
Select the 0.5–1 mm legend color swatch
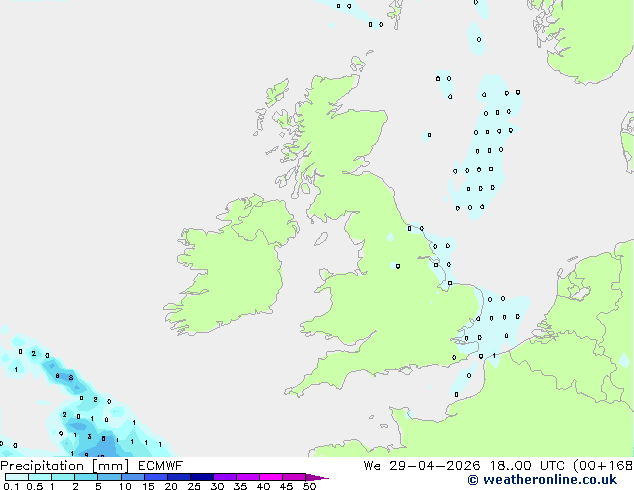[40, 477]
